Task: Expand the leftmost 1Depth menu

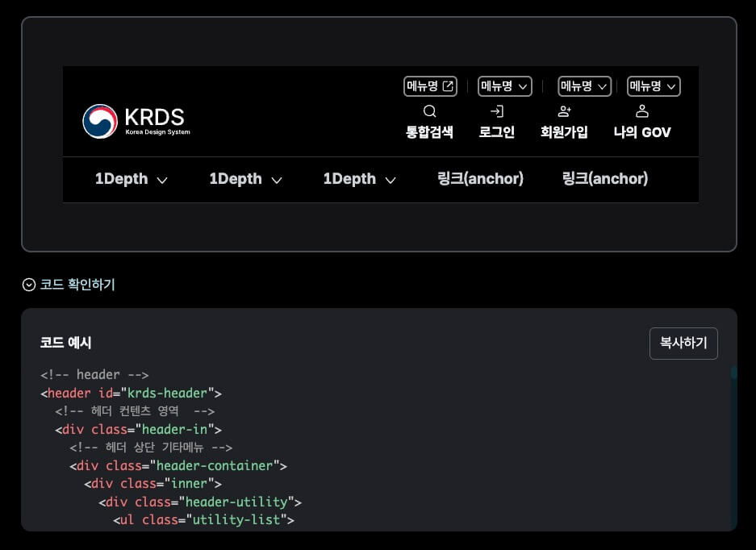Action: point(132,179)
